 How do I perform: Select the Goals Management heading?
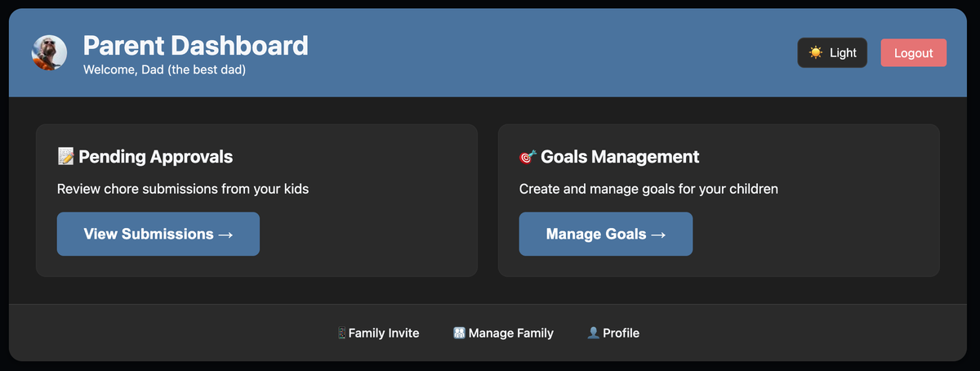pos(619,157)
